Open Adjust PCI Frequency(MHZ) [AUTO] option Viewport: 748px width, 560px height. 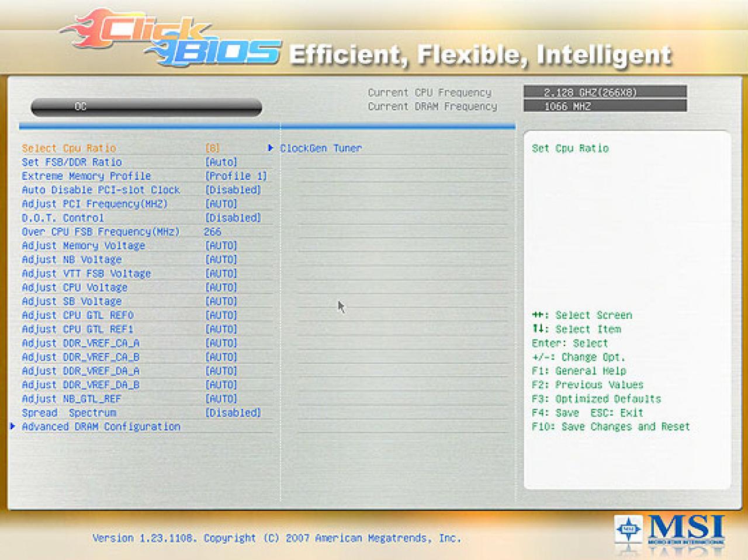pos(221,204)
